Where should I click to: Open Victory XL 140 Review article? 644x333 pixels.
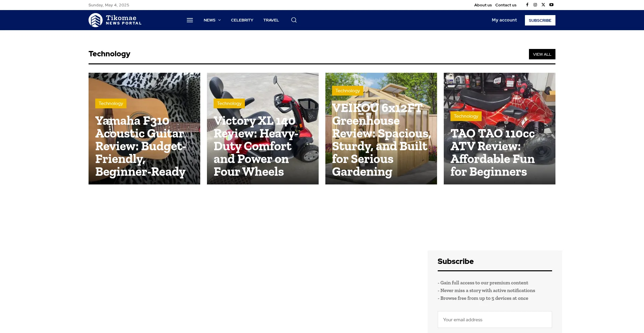(255, 146)
